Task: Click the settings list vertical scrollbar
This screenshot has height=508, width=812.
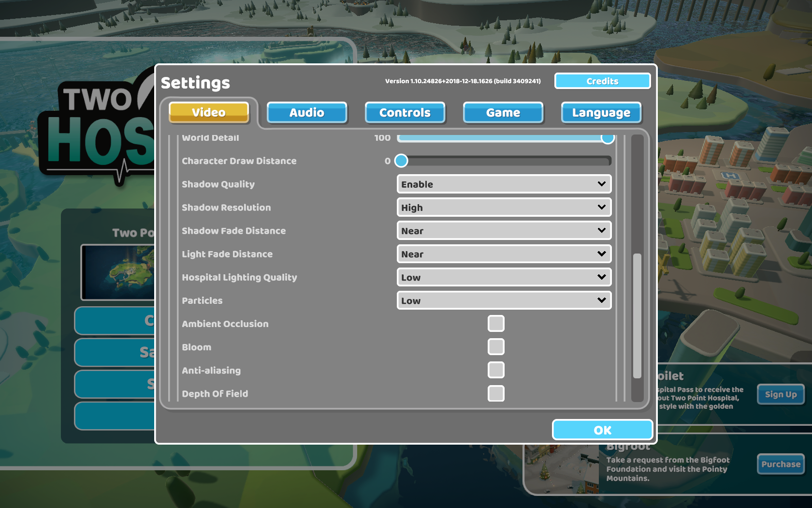Action: [637, 315]
